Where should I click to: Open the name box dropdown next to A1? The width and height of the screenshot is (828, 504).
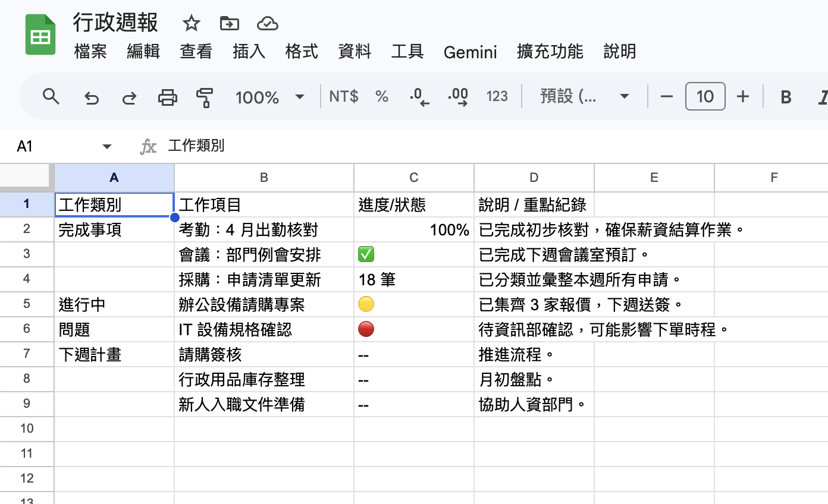[107, 146]
